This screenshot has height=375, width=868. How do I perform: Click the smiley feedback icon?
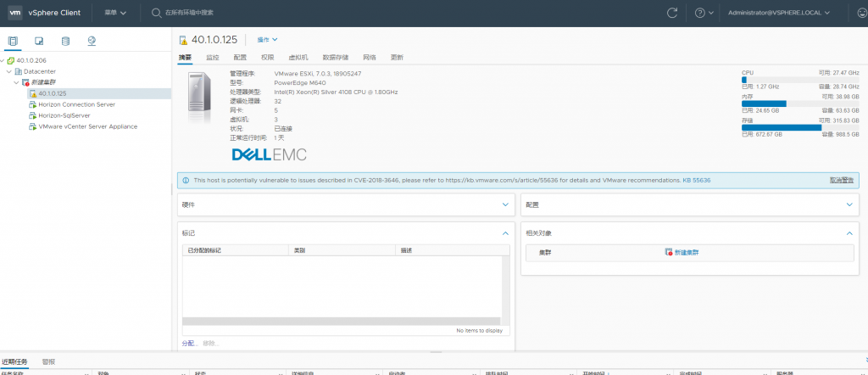pos(862,12)
